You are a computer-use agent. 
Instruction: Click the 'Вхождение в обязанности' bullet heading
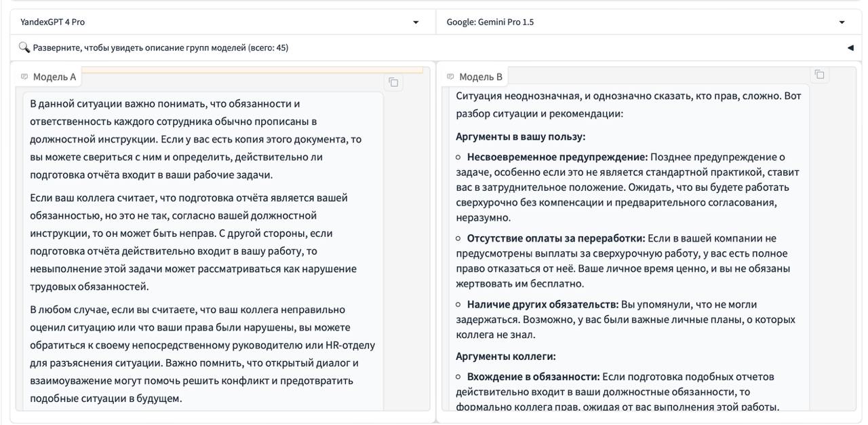533,377
